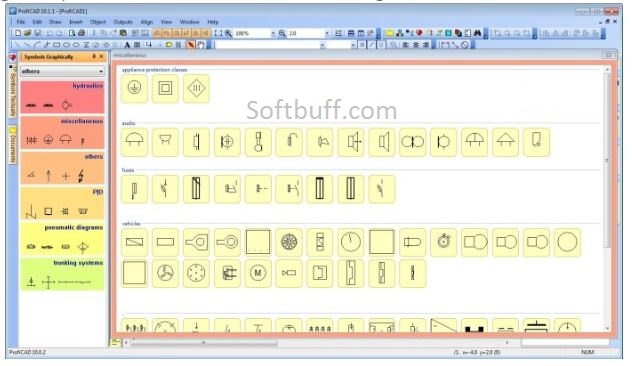Open the Align menu
Viewport: 632px width, 366px height.
[147, 22]
